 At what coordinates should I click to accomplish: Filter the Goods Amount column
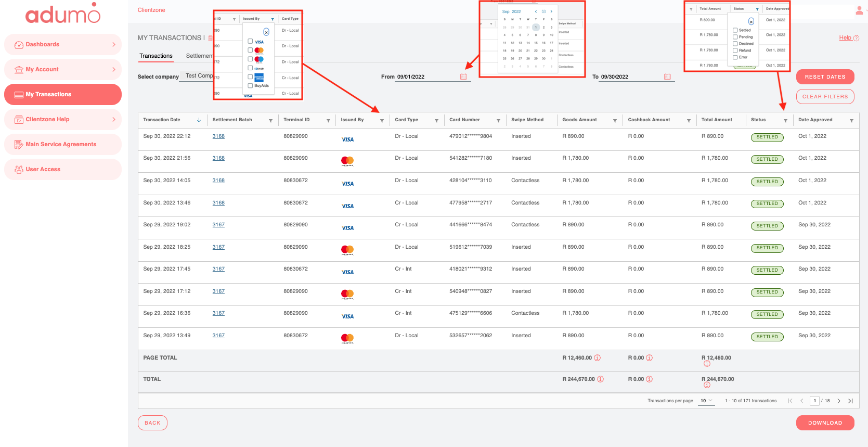[x=615, y=120]
